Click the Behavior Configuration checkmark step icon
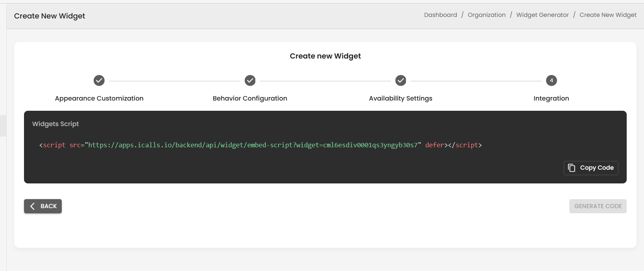644x271 pixels. [x=250, y=81]
